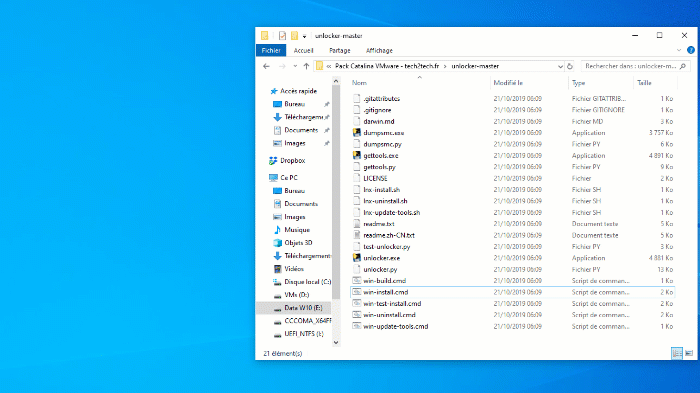
Task: Click the Téléchargements arrow icon under Ce PC
Action: pyautogui.click(x=277, y=256)
